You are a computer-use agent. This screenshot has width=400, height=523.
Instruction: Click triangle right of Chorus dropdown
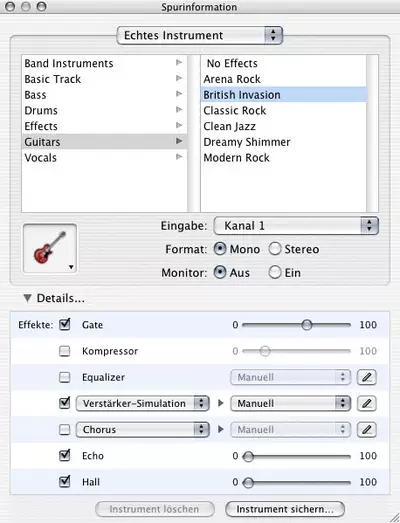(x=221, y=429)
